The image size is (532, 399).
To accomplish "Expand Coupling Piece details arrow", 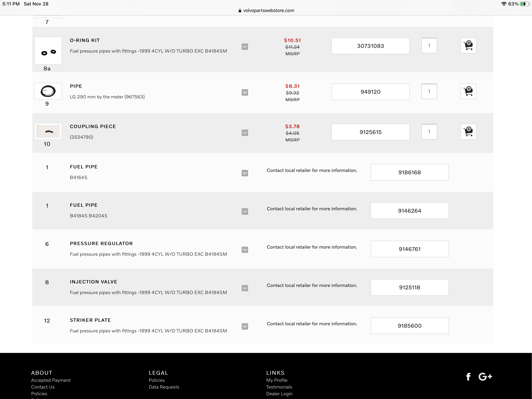I will tap(245, 133).
